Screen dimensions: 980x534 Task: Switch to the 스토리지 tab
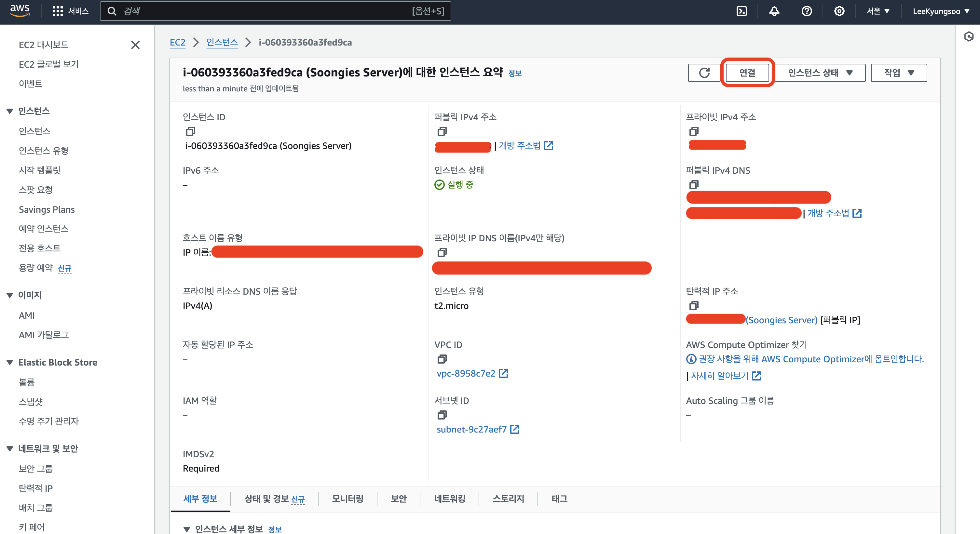pyautogui.click(x=508, y=499)
